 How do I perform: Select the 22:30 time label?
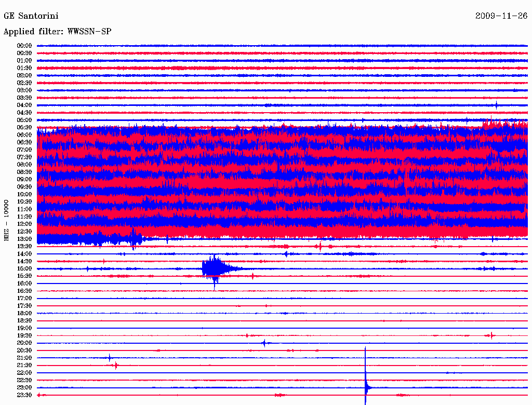tap(24, 381)
